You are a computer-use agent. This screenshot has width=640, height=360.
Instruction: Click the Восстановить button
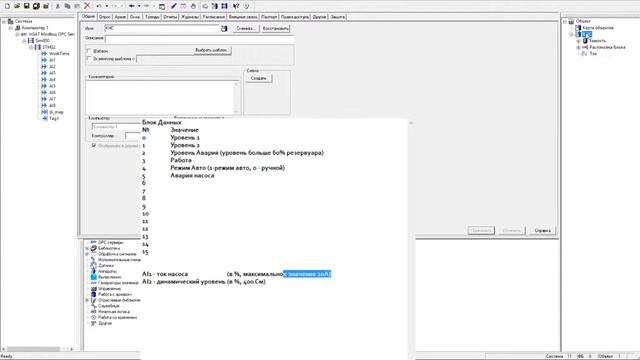276,29
